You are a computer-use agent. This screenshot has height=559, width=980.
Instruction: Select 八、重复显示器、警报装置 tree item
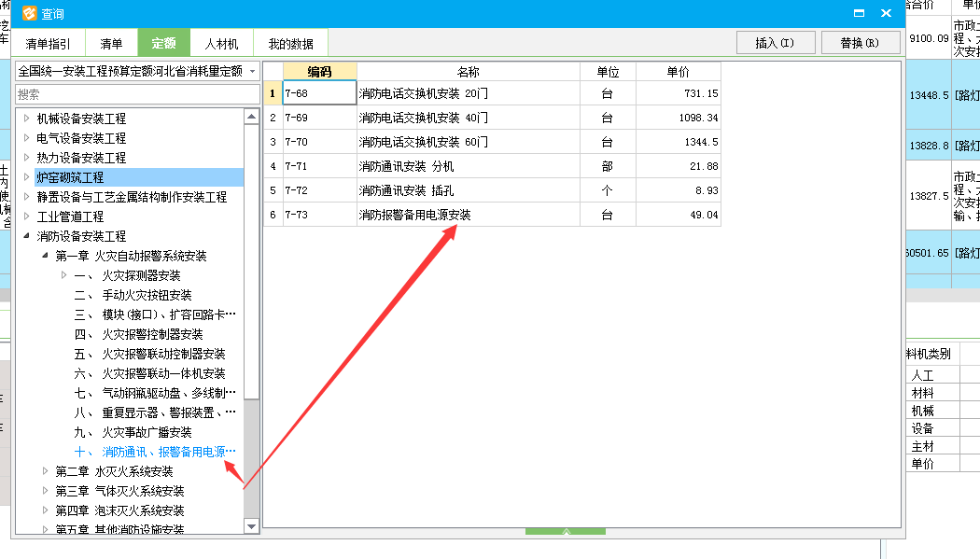click(x=155, y=412)
